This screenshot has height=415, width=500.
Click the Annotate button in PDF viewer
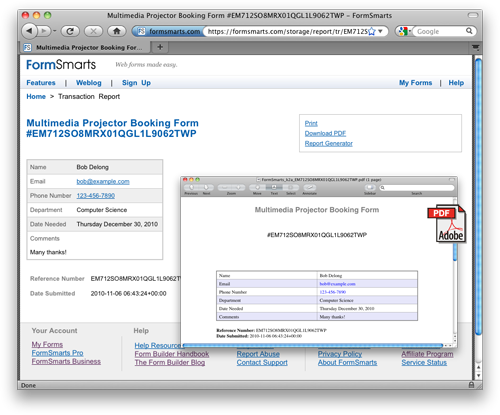pyautogui.click(x=309, y=188)
